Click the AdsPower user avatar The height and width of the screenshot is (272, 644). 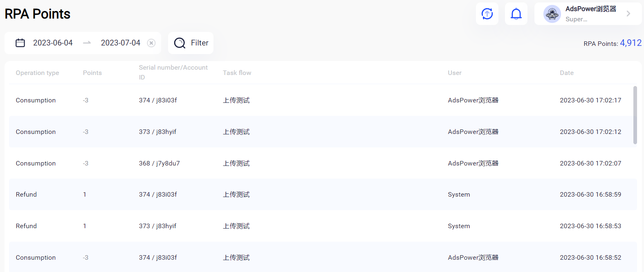point(552,14)
